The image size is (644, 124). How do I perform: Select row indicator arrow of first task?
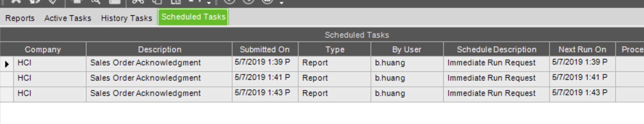tap(7, 64)
